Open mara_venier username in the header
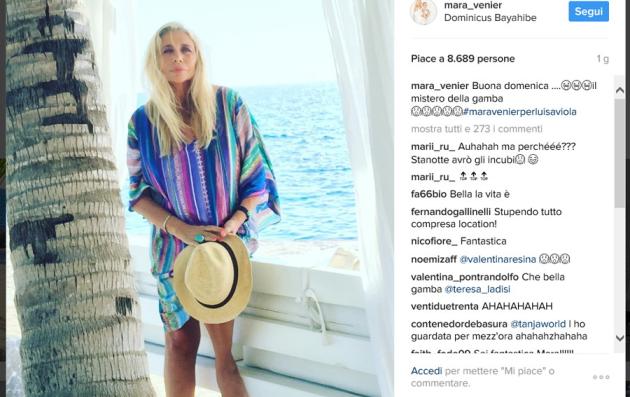Image resolution: width=630 pixels, height=397 pixels. click(473, 5)
